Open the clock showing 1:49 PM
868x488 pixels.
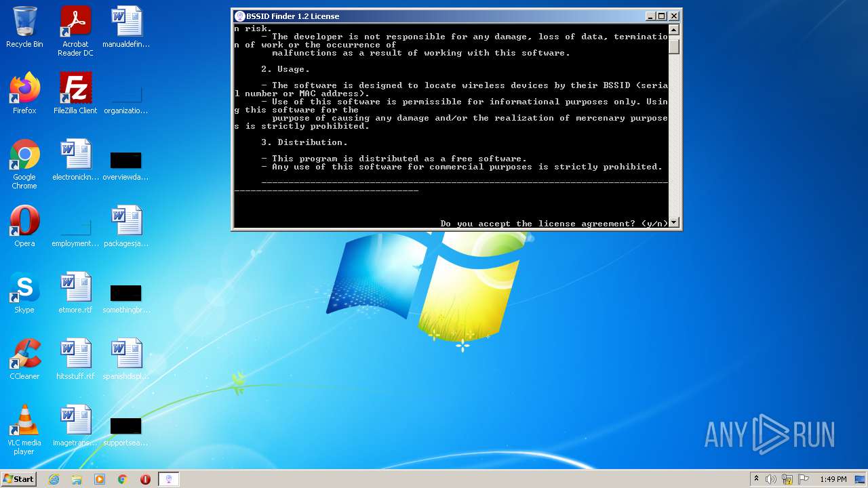833,479
